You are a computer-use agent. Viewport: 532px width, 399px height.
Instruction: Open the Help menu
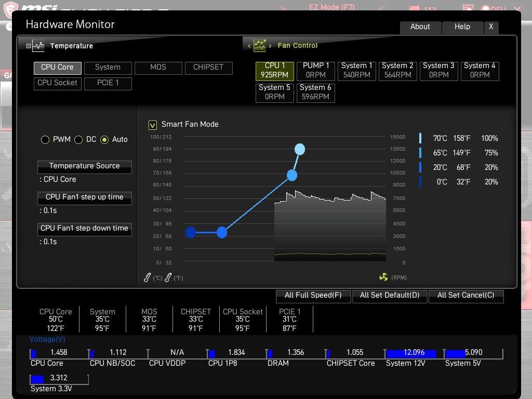pyautogui.click(x=462, y=27)
